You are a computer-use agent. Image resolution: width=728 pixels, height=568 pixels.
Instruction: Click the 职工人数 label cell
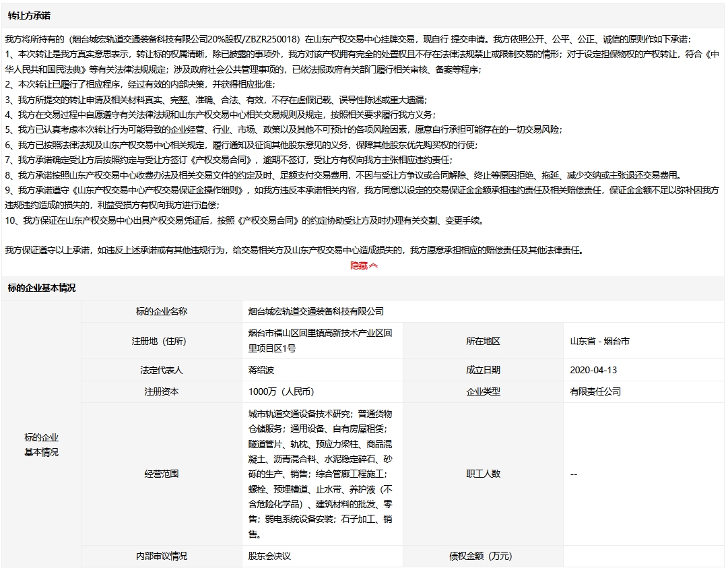[483, 474]
